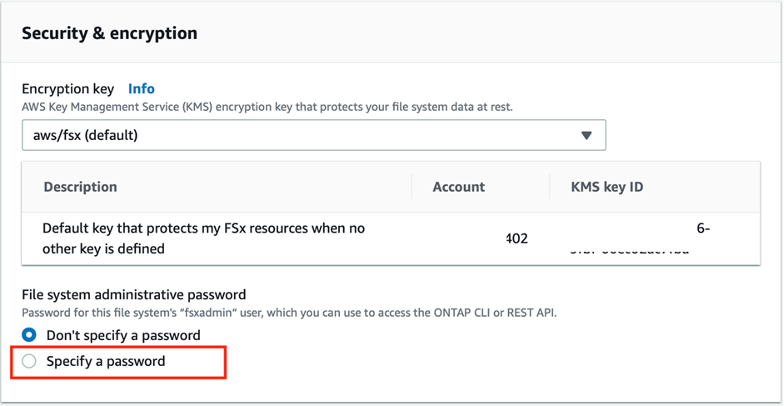Select the "Specify a password" radio button
784x406 pixels.
coord(29,361)
